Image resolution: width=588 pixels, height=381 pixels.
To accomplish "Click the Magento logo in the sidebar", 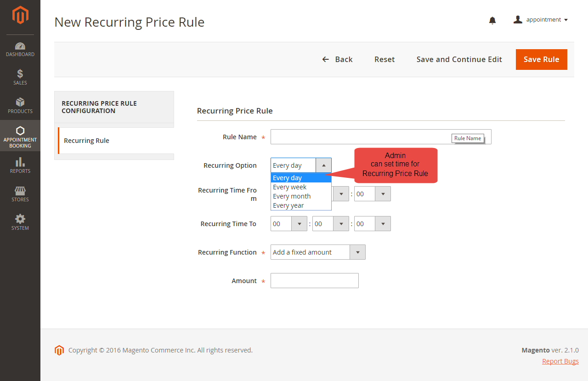I will tap(20, 15).
